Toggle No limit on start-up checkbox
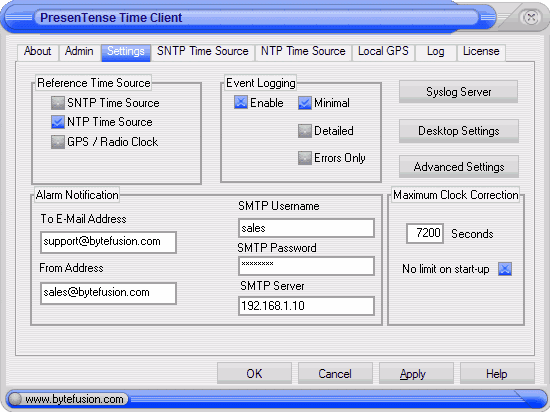The width and height of the screenshot is (550, 412). pyautogui.click(x=505, y=269)
